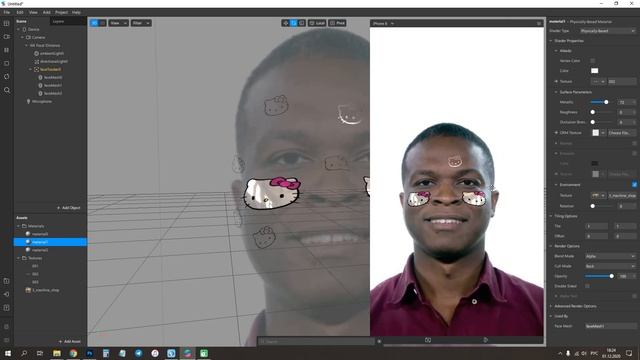Adjust the Opacity slider
Screen dimensions: 640x360
[x=599, y=276]
